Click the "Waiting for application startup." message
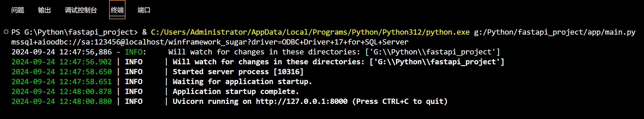Image resolution: width=644 pixels, height=119 pixels. coord(242,82)
